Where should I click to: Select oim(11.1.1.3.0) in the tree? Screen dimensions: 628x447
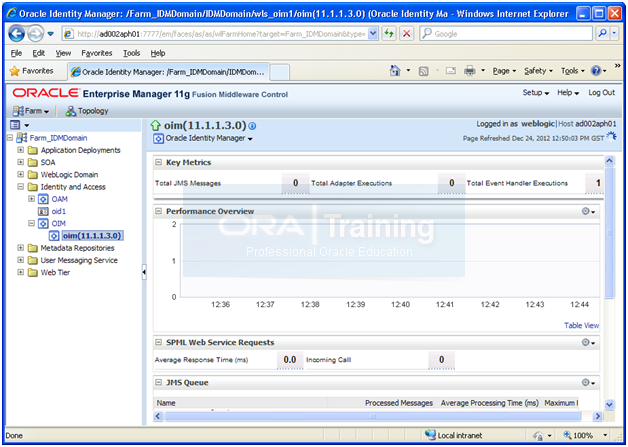pos(92,236)
